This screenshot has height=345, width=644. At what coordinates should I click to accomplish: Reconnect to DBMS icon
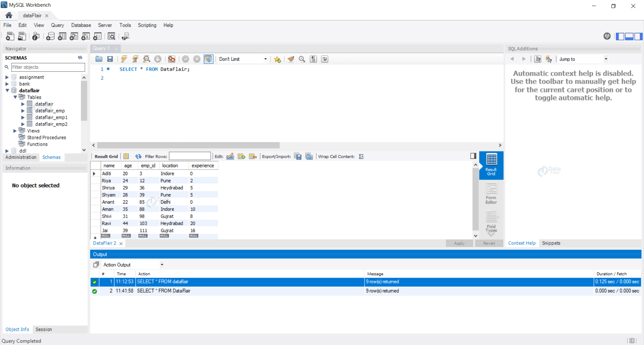point(125,36)
